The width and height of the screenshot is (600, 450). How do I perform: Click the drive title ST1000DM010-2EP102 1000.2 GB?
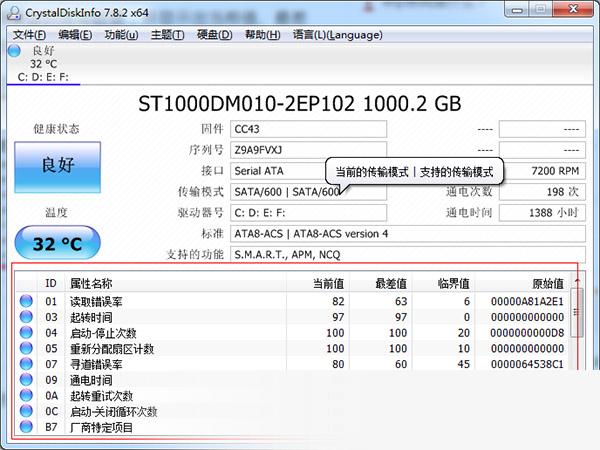(300, 103)
